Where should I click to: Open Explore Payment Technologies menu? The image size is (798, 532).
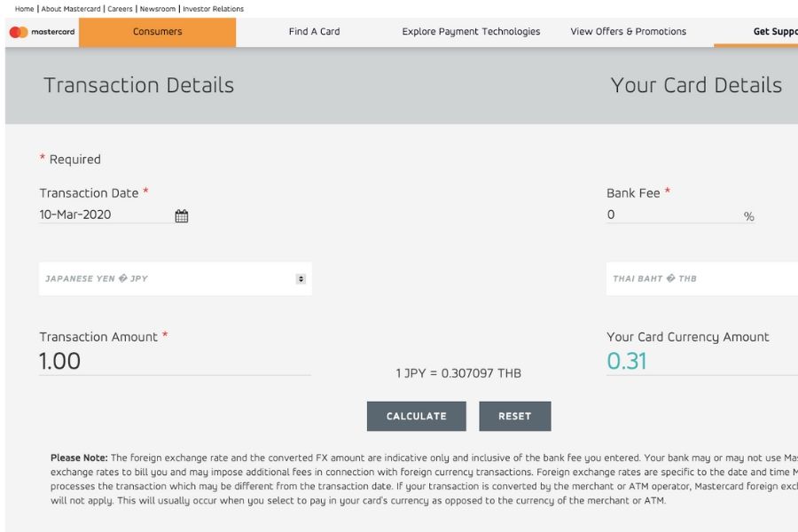click(x=471, y=32)
